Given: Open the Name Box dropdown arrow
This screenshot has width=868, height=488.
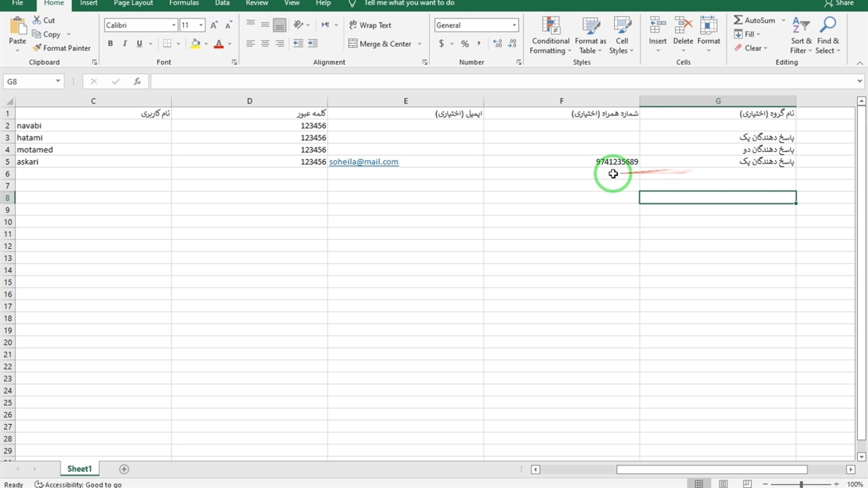Looking at the screenshot, I should (58, 81).
